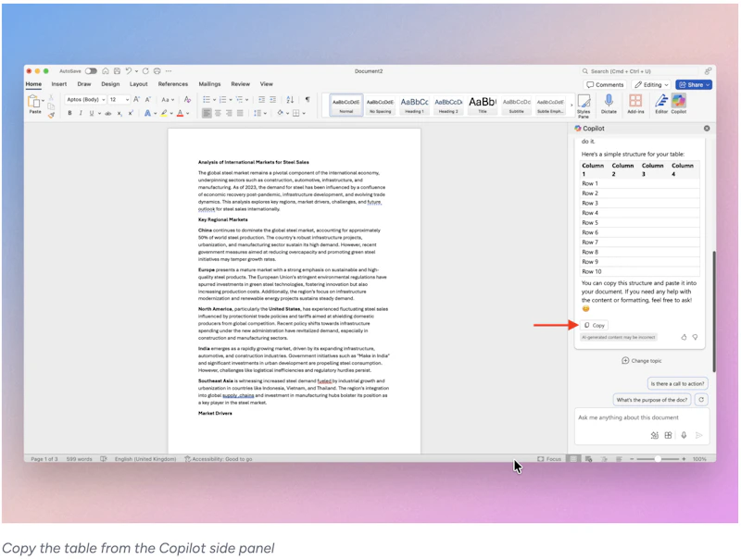Refresh Copilot suggested prompts

701,400
